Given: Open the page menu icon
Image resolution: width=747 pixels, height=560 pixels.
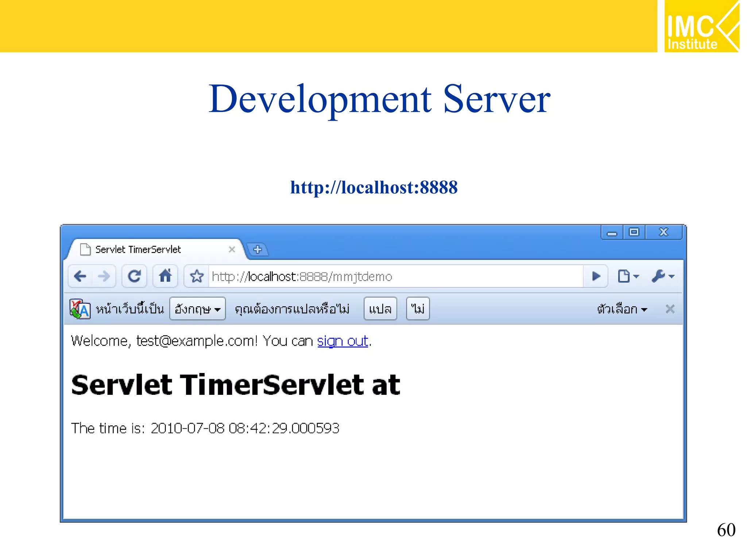Looking at the screenshot, I should click(628, 276).
